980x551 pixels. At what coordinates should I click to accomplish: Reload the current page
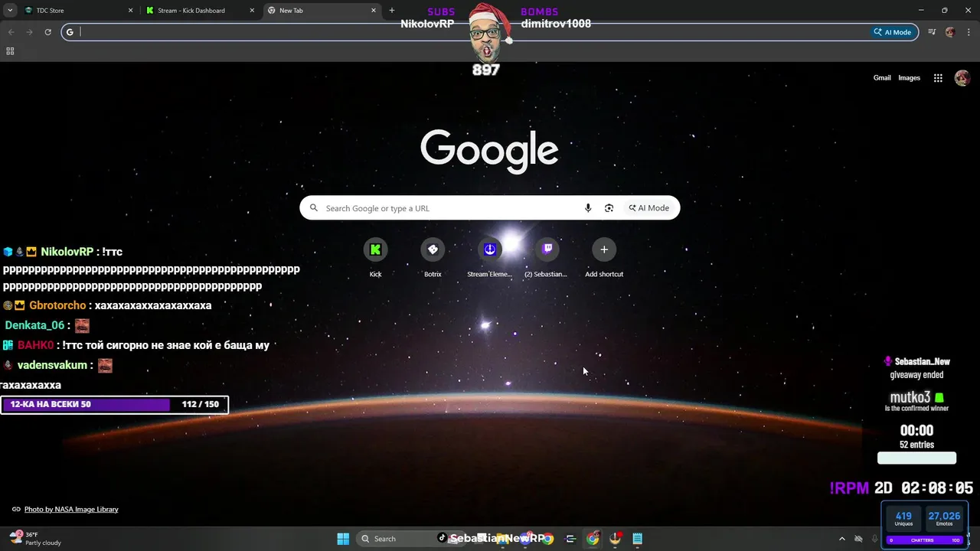coord(47,32)
